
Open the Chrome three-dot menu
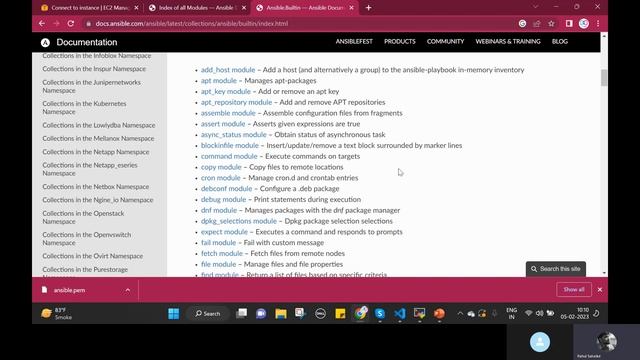(598, 24)
